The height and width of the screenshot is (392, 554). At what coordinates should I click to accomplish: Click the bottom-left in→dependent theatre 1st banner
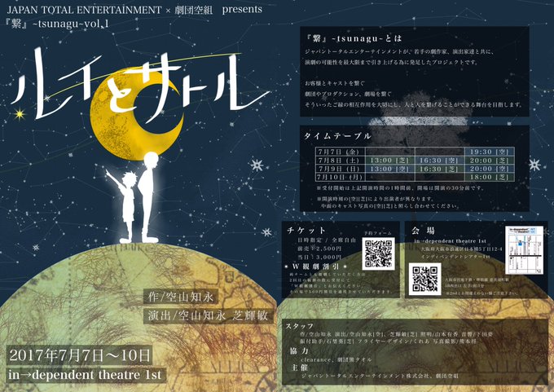86,374
